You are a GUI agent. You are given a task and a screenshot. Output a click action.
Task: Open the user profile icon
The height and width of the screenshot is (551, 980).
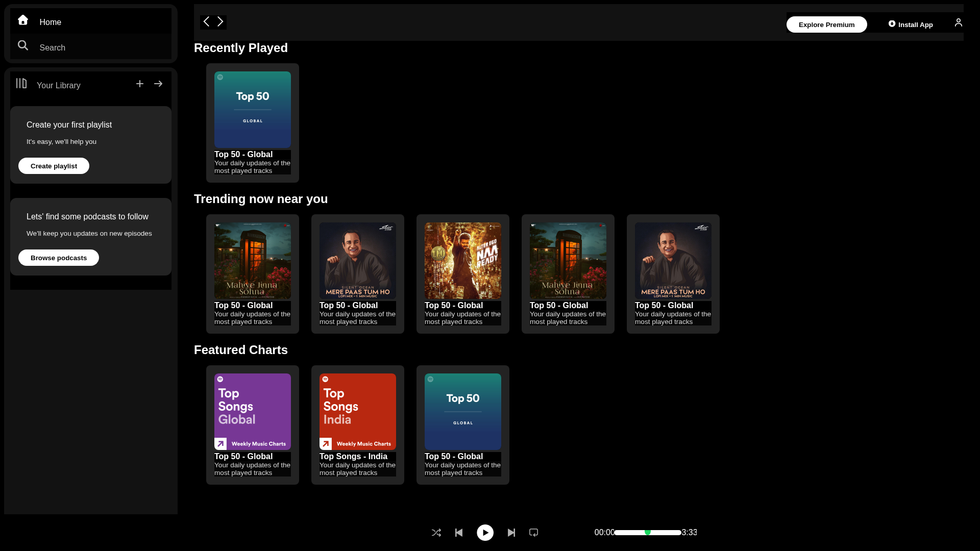coord(959,22)
